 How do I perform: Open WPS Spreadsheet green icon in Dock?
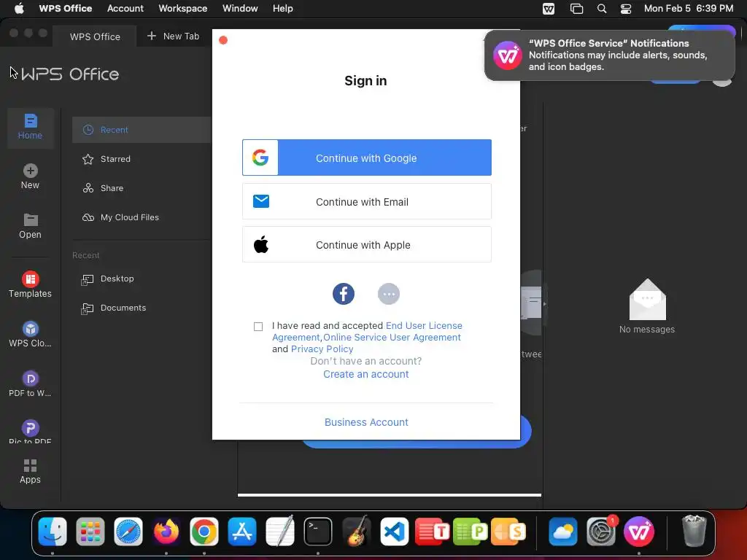tap(471, 532)
